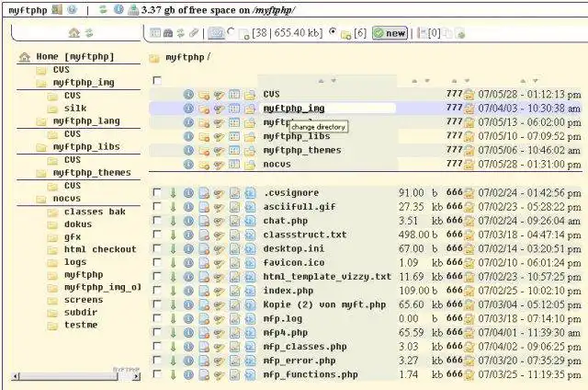The height and width of the screenshot is (390, 588).
Task: Check the box for mfp_classes.php
Action: coord(157,346)
